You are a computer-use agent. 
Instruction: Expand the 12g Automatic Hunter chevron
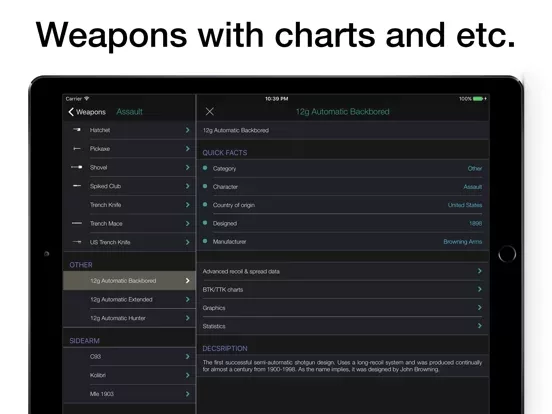point(188,318)
